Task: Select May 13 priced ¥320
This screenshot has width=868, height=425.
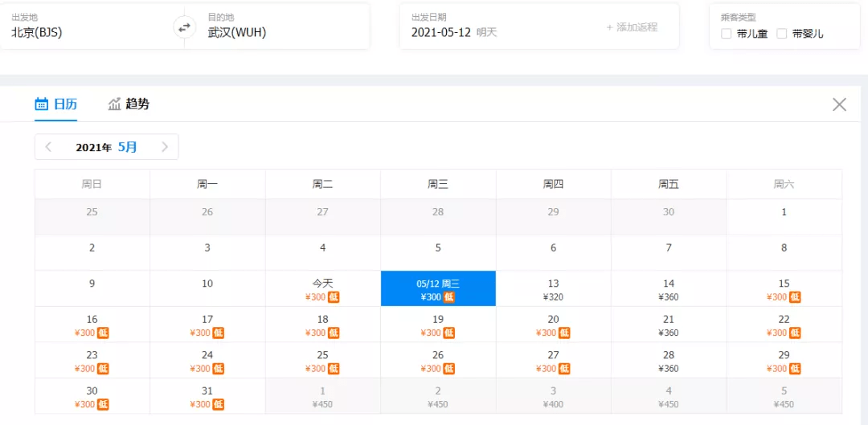Action: click(553, 288)
